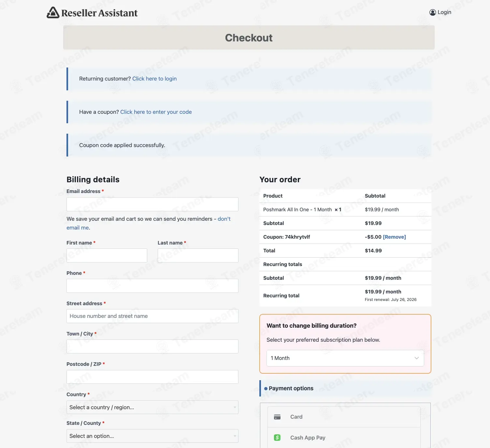Focus the Street address field
The height and width of the screenshot is (448, 490).
point(152,316)
